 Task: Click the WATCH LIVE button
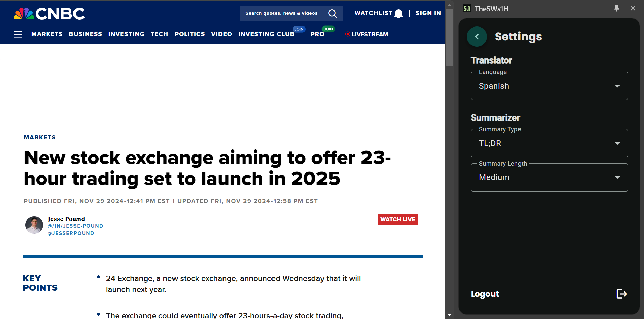398,219
